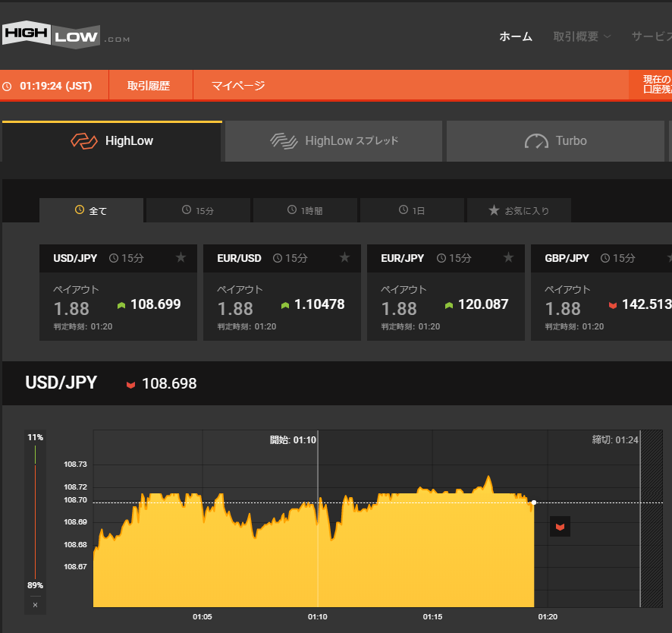Click the EUR/JPY 15分 clock icon
The image size is (672, 633).
[x=441, y=258]
